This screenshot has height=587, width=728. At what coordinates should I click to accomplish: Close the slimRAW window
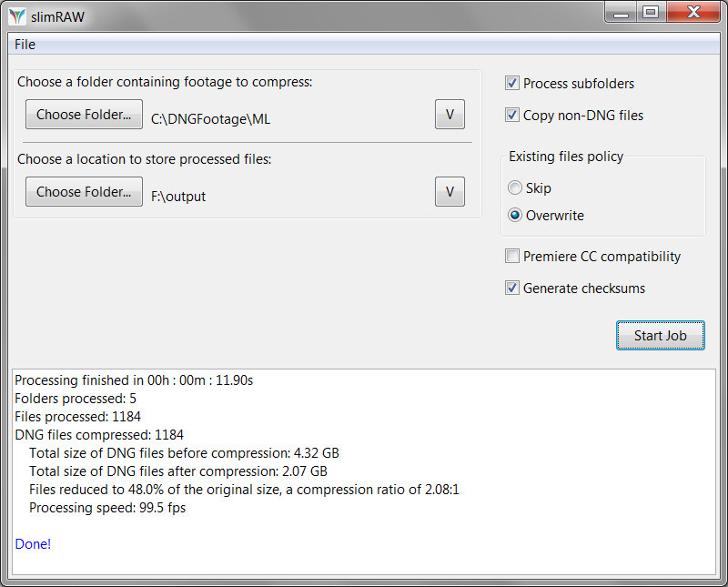point(693,13)
